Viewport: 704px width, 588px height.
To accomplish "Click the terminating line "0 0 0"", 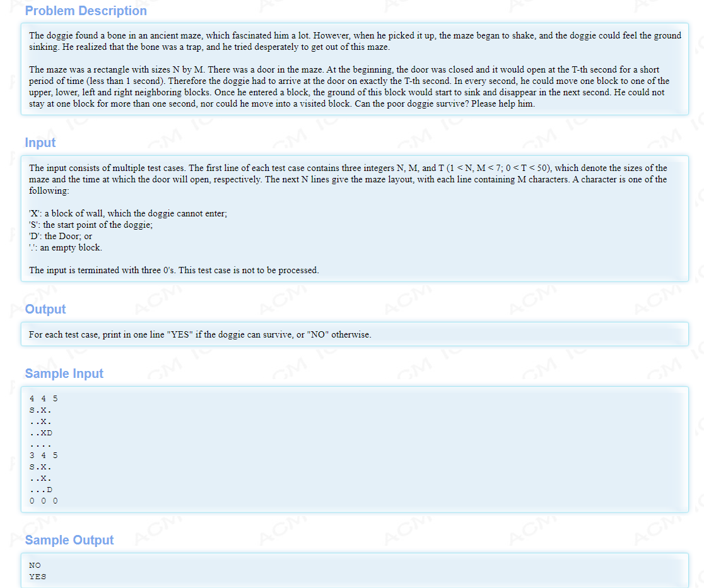I will 44,501.
